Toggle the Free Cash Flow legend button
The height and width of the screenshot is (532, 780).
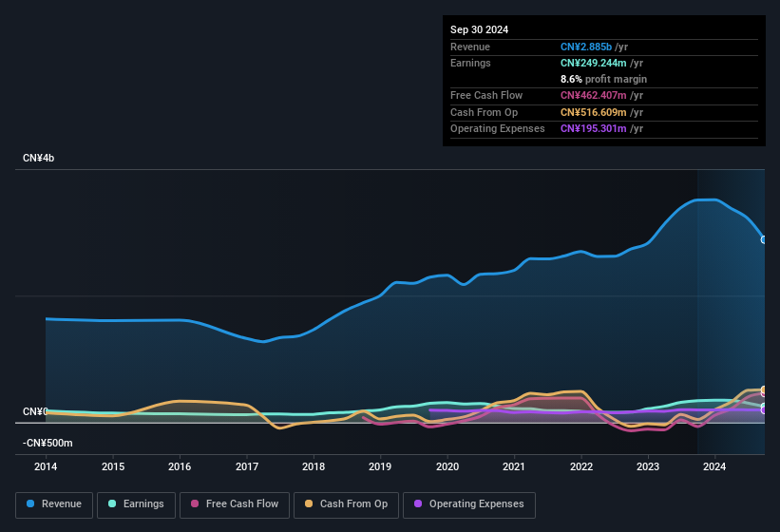pos(235,504)
